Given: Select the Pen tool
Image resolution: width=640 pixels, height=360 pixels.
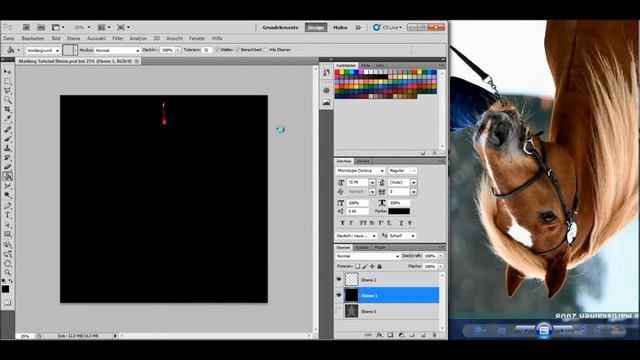Looking at the screenshot, I should point(7,206).
